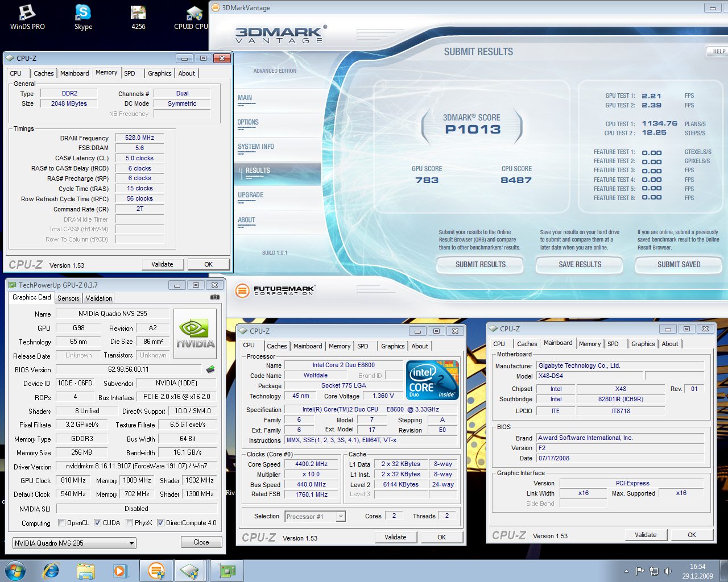Toggle the OpenCL checkbox in GPU-Z
The height and width of the screenshot is (582, 728).
61,523
